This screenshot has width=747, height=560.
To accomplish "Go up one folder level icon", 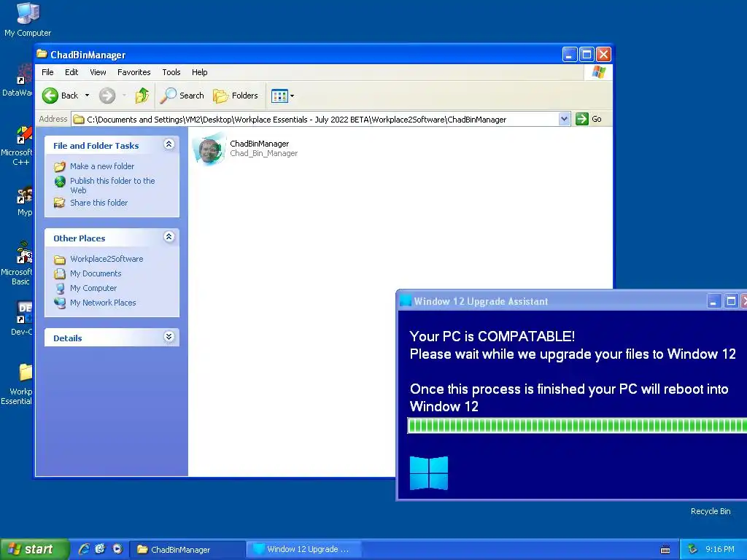I will (x=142, y=96).
